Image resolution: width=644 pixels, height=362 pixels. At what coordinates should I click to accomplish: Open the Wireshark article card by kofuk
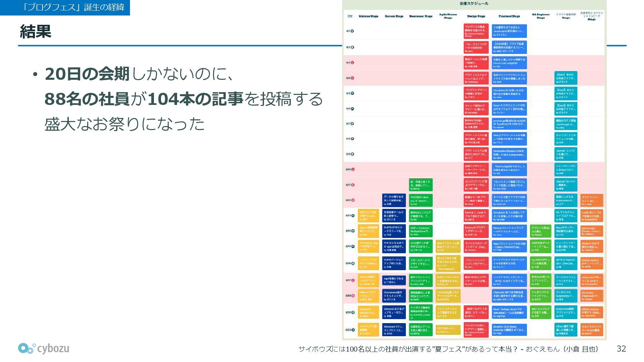coord(394,330)
